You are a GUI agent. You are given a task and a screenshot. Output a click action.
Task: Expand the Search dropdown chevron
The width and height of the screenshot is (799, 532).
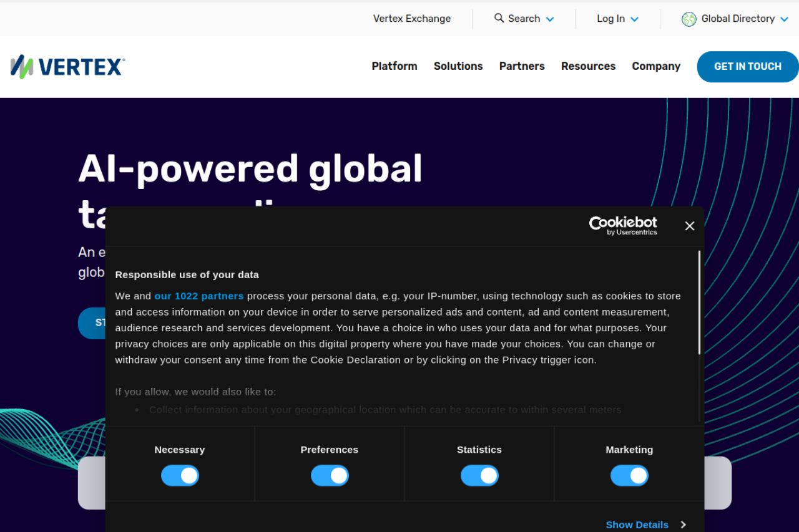(x=550, y=19)
